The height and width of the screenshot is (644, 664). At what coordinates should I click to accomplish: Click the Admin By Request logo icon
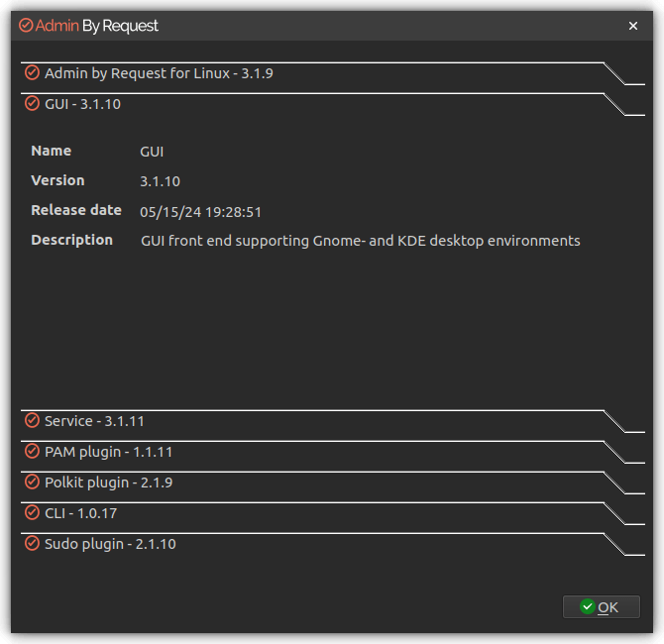pos(26,26)
